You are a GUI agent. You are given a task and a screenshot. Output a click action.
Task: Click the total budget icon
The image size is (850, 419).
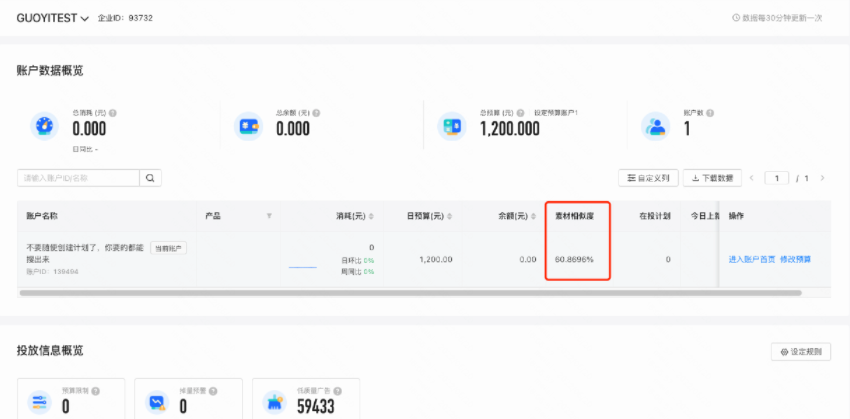(x=452, y=126)
